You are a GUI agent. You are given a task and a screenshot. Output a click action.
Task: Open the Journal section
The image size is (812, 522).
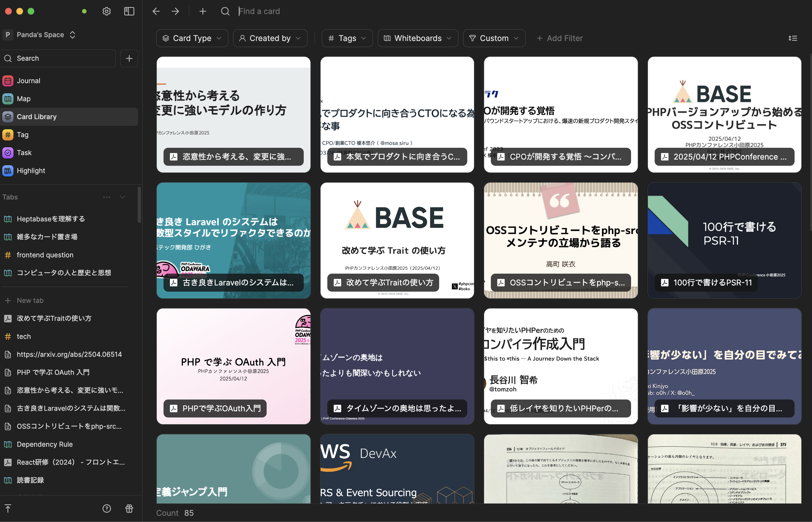tap(28, 81)
